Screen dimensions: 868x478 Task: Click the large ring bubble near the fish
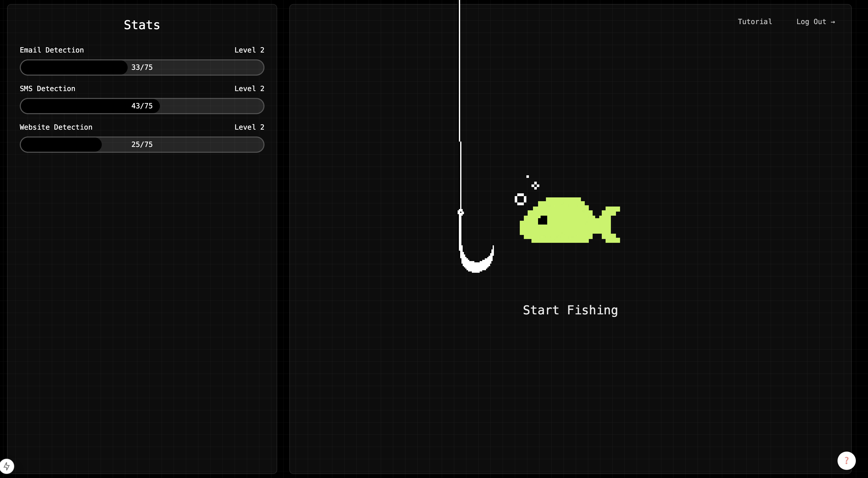point(520,199)
